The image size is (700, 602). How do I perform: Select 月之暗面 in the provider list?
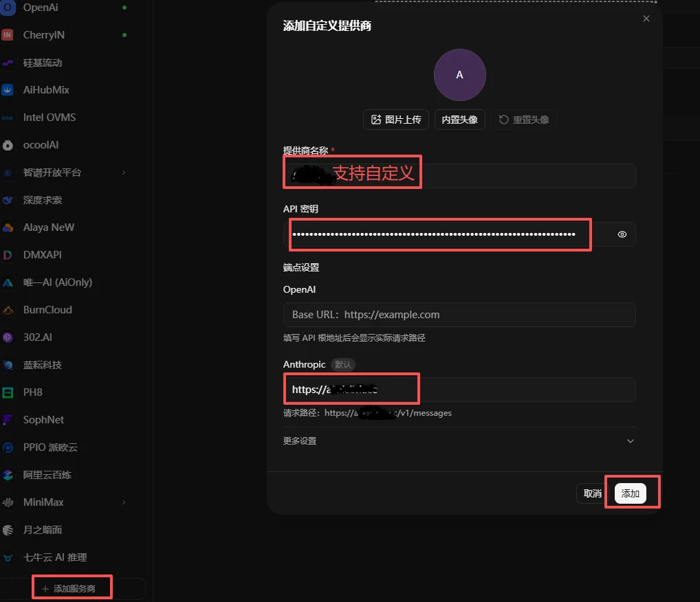pos(43,530)
